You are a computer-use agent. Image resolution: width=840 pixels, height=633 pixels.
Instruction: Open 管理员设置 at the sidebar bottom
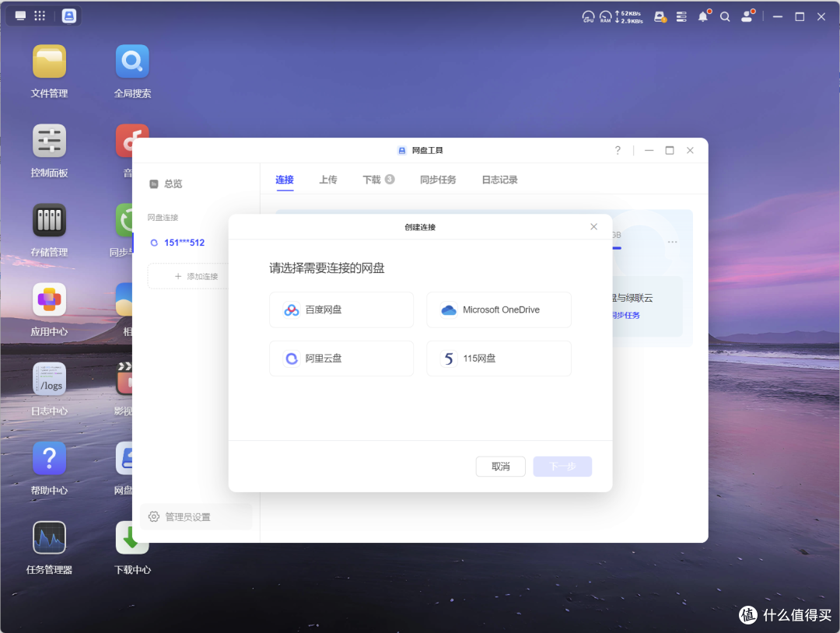(x=196, y=517)
